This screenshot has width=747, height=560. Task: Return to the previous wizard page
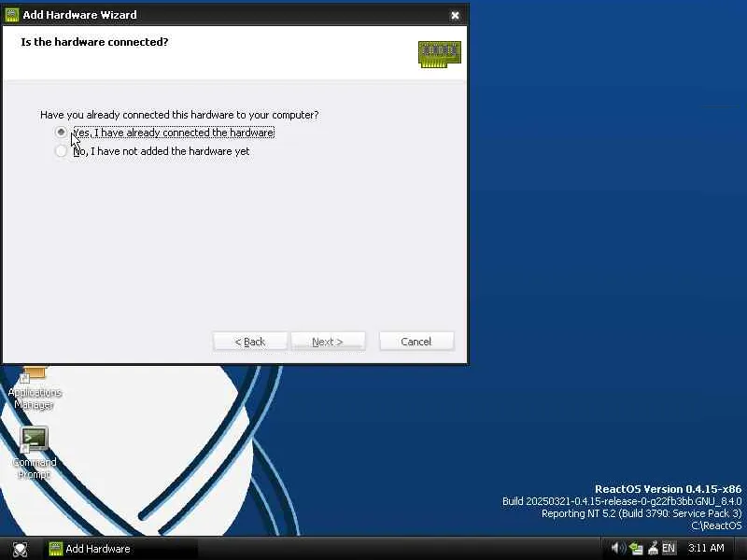pos(250,342)
